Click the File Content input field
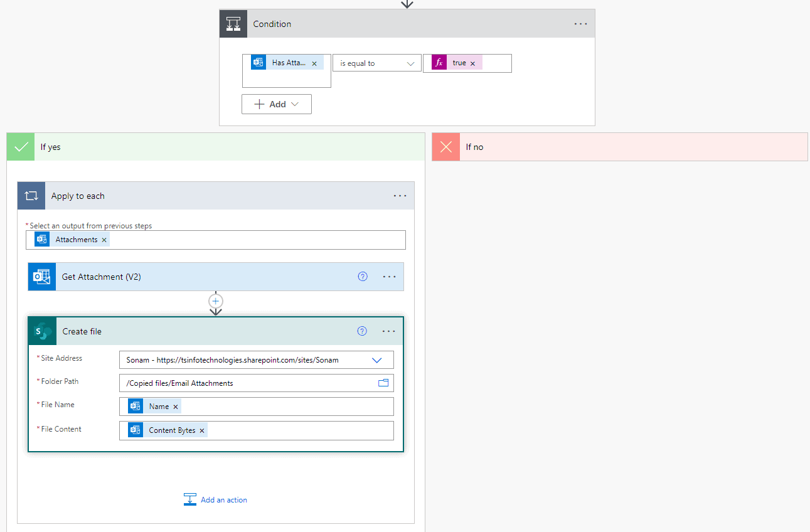Viewport: 810px width, 532px height. point(257,430)
